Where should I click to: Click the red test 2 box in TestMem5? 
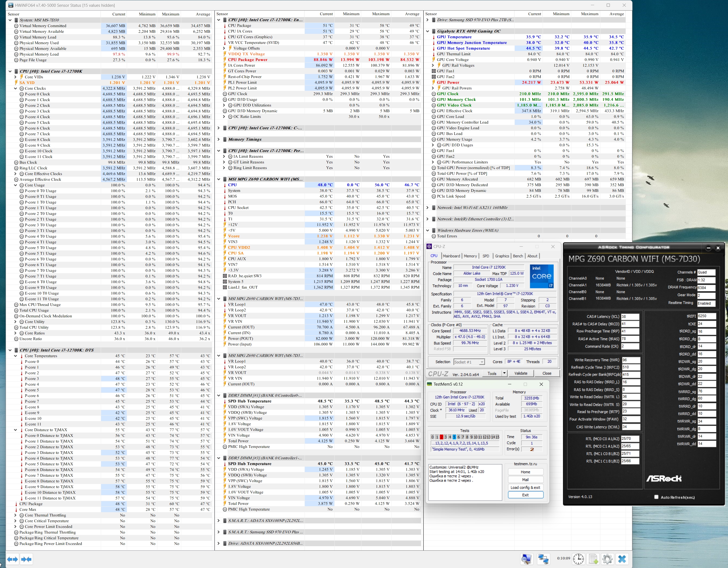441,437
